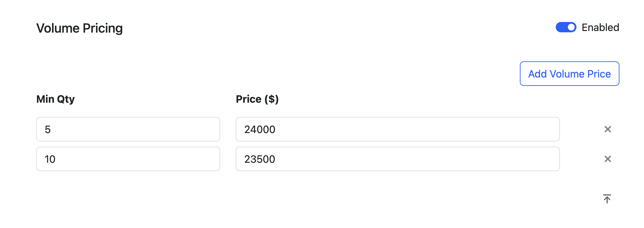Add a new volume price tier

point(569,74)
